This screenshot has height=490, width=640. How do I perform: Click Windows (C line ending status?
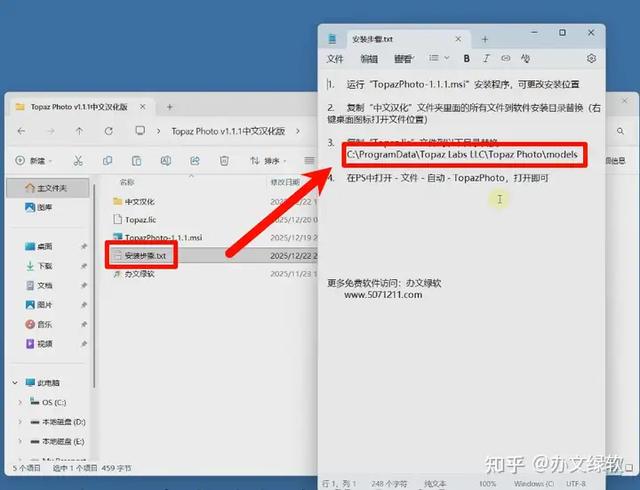534,484
